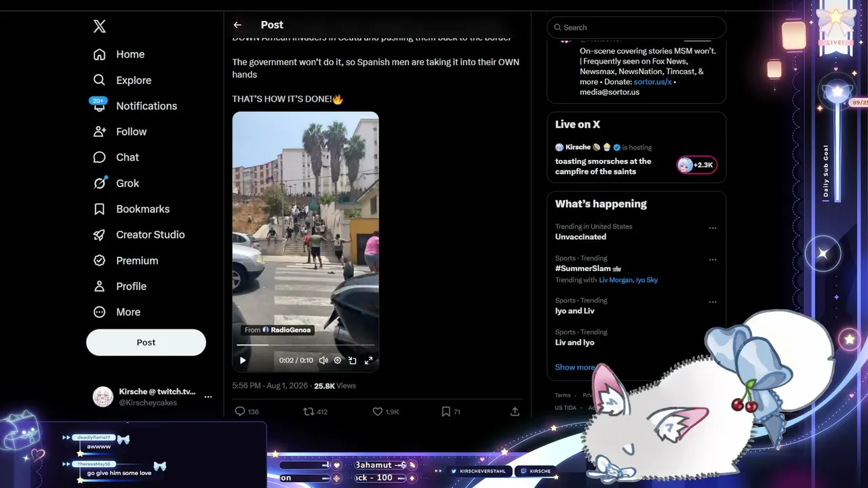The image size is (868, 488).
Task: Share the post using the share icon
Action: click(515, 411)
